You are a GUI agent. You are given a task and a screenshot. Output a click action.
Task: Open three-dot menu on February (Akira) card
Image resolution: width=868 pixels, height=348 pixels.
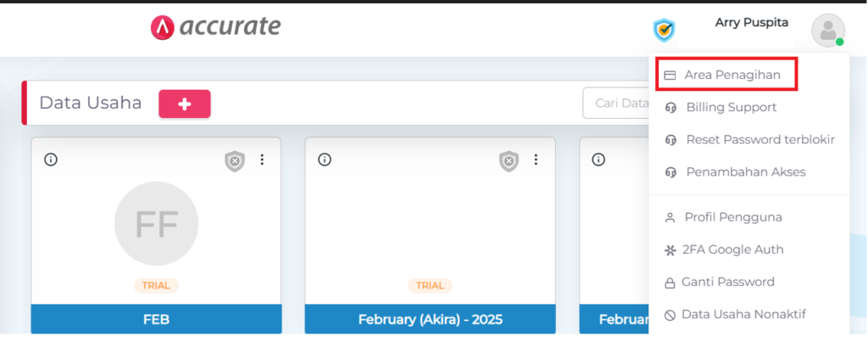click(x=536, y=160)
